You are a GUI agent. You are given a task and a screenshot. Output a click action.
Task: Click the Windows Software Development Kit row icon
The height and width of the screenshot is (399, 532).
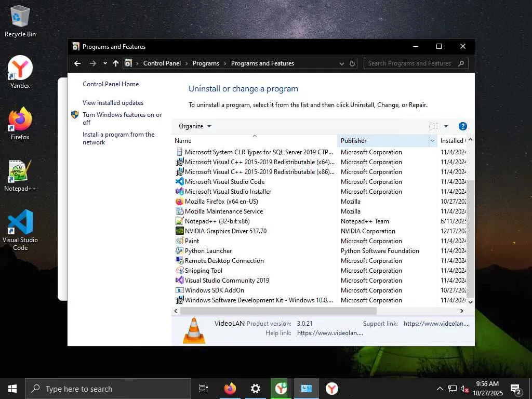point(179,300)
